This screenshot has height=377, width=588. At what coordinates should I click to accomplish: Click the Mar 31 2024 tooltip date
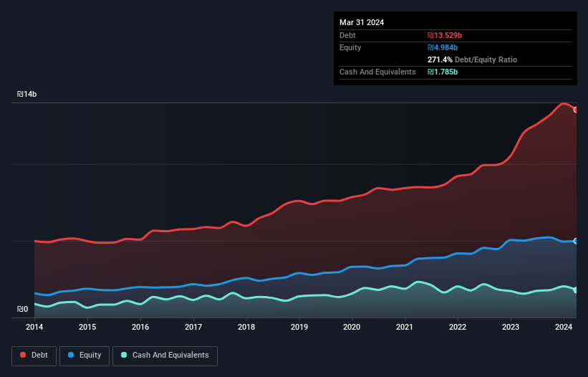coord(362,22)
